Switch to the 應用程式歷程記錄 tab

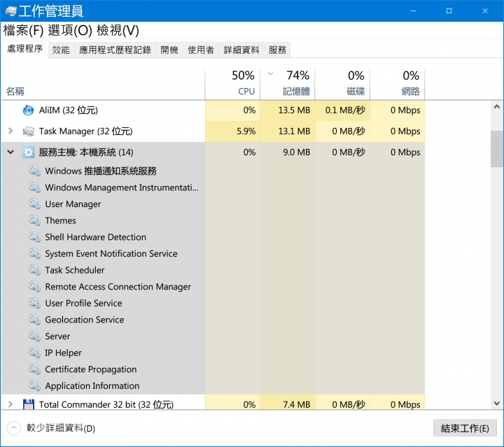115,50
